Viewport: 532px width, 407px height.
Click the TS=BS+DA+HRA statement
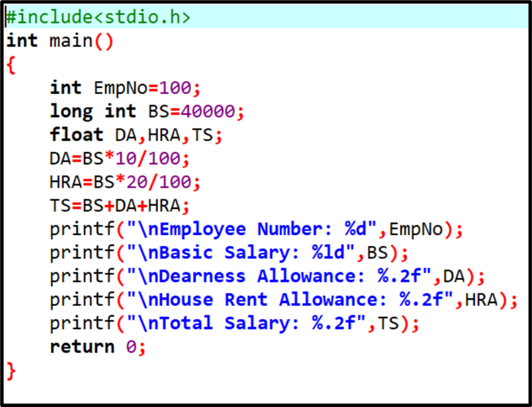(x=120, y=206)
